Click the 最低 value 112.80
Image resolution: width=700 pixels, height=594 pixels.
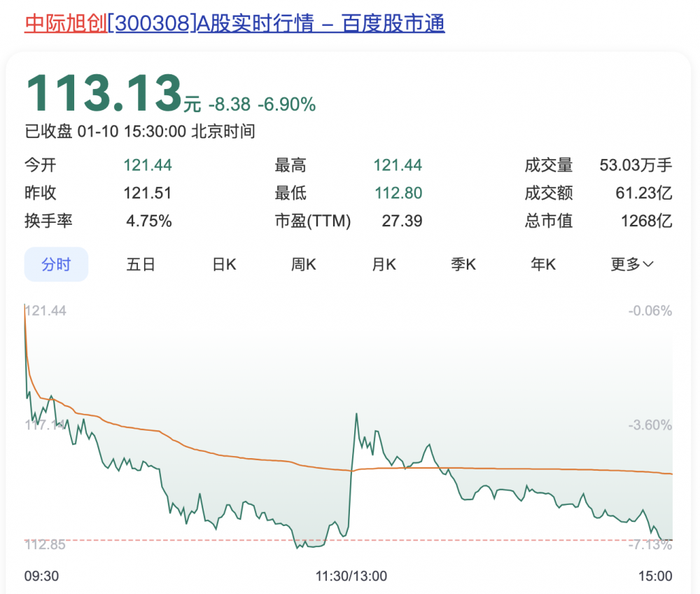tap(398, 193)
